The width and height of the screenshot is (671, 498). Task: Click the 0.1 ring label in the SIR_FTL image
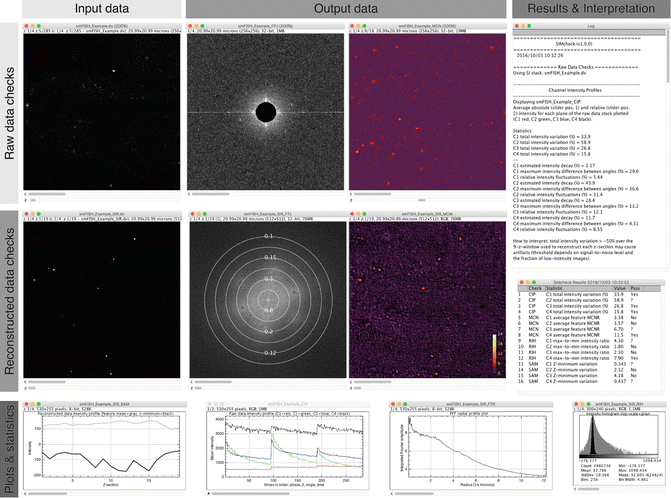click(267, 236)
